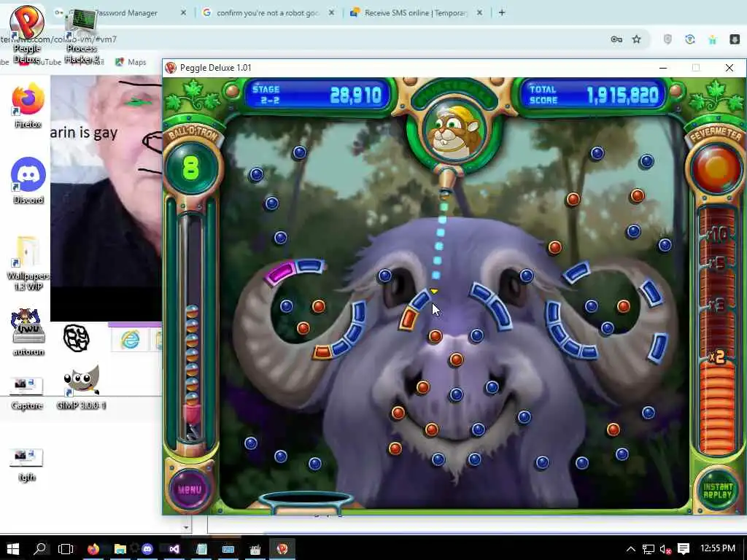Open Discord from the taskbar
Screen dimensions: 747x560
(x=147, y=549)
